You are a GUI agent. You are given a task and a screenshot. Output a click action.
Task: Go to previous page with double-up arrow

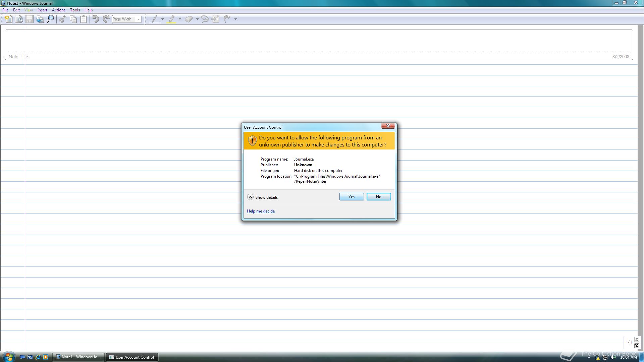(637, 340)
